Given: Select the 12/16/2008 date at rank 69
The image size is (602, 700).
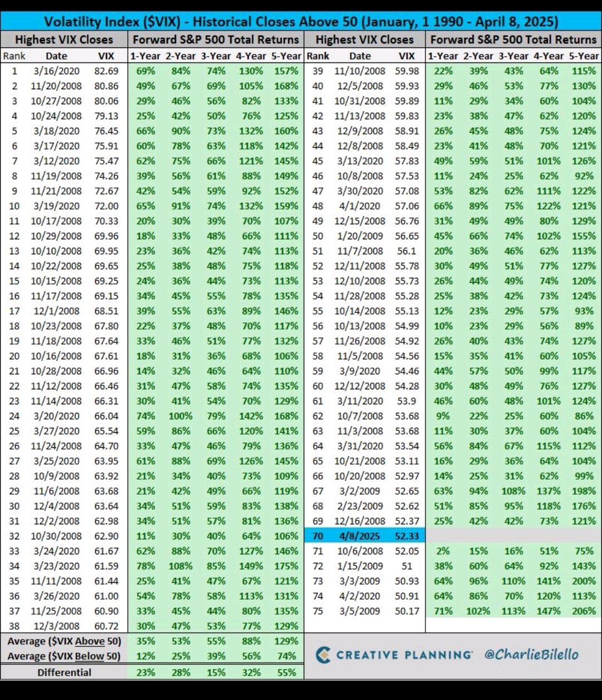Looking at the screenshot, I should pos(360,521).
